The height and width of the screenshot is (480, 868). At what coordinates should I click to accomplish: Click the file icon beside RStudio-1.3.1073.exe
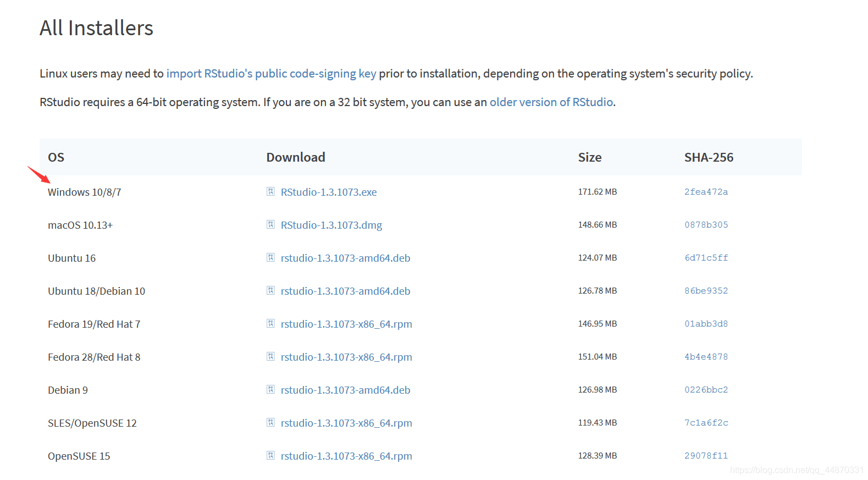coord(270,191)
